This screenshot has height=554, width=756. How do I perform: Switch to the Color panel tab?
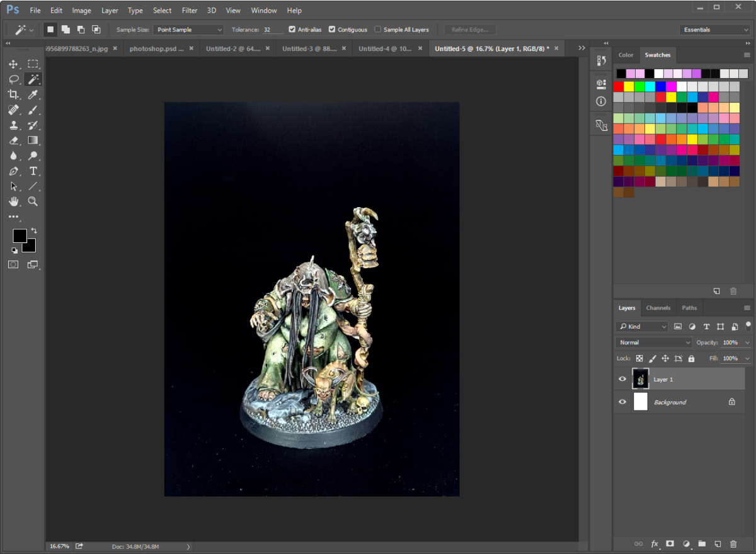click(x=626, y=55)
